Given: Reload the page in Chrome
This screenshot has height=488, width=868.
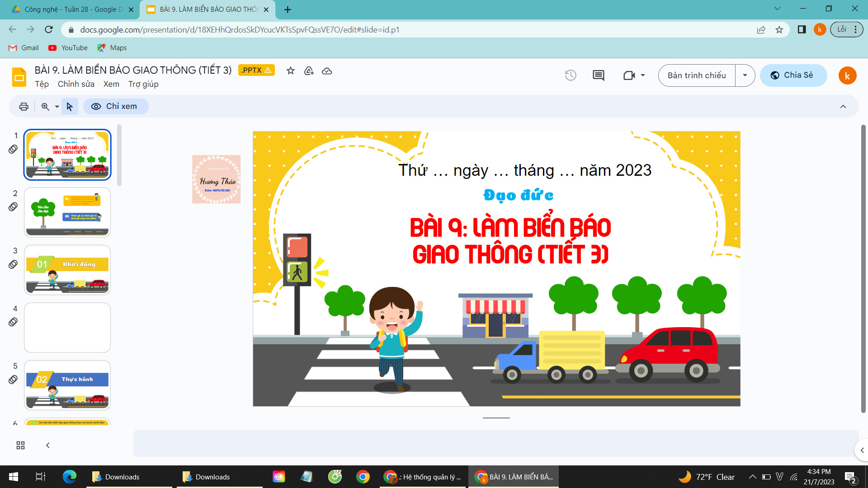Looking at the screenshot, I should tap(49, 29).
